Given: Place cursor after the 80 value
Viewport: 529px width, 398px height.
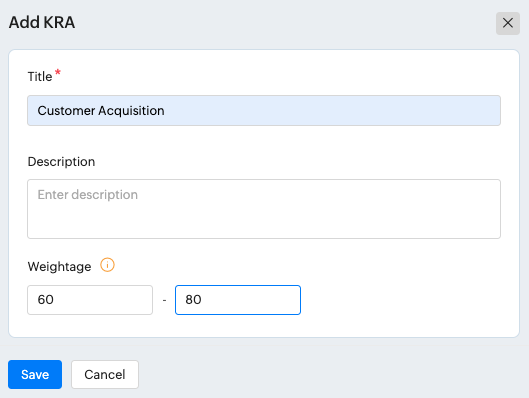Looking at the screenshot, I should click(x=202, y=300).
